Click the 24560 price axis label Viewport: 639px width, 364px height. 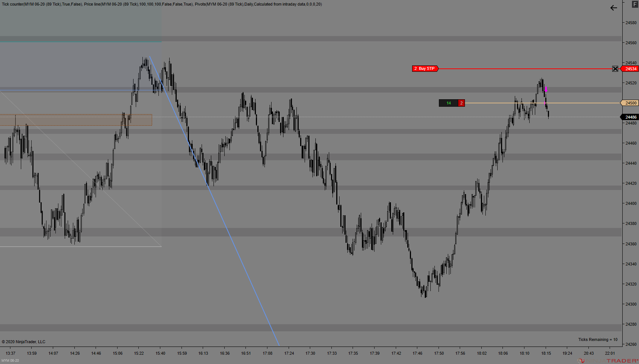[631, 43]
